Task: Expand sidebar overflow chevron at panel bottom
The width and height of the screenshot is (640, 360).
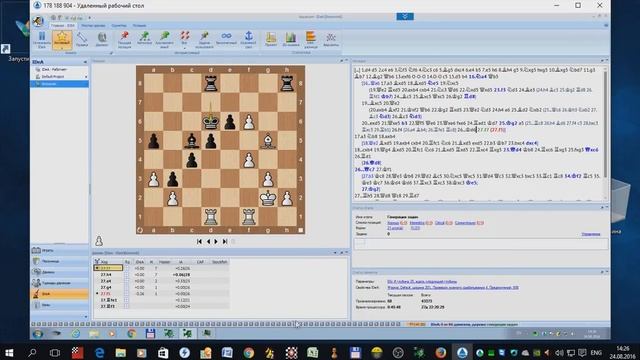Action: tap(86, 317)
